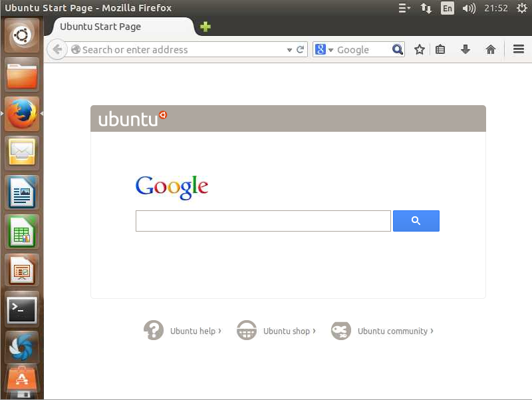Open the Downloads arrow icon
The height and width of the screenshot is (400, 532).
(x=465, y=49)
